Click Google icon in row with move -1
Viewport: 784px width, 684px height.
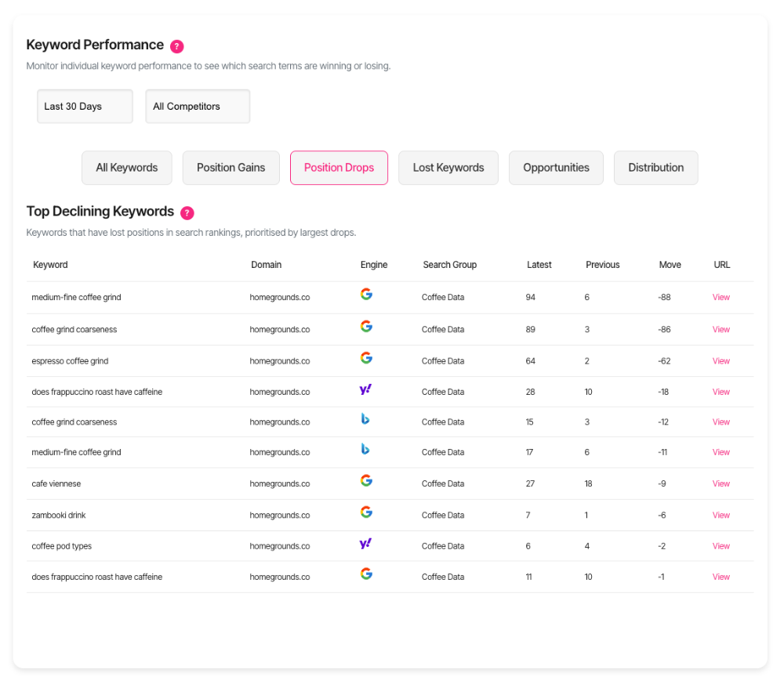click(x=366, y=574)
